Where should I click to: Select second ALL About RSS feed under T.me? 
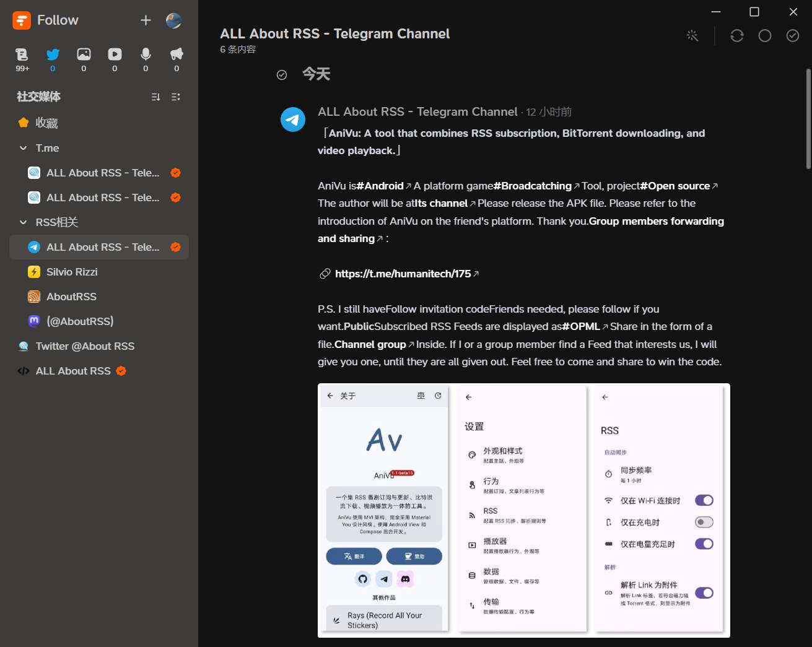pos(99,198)
